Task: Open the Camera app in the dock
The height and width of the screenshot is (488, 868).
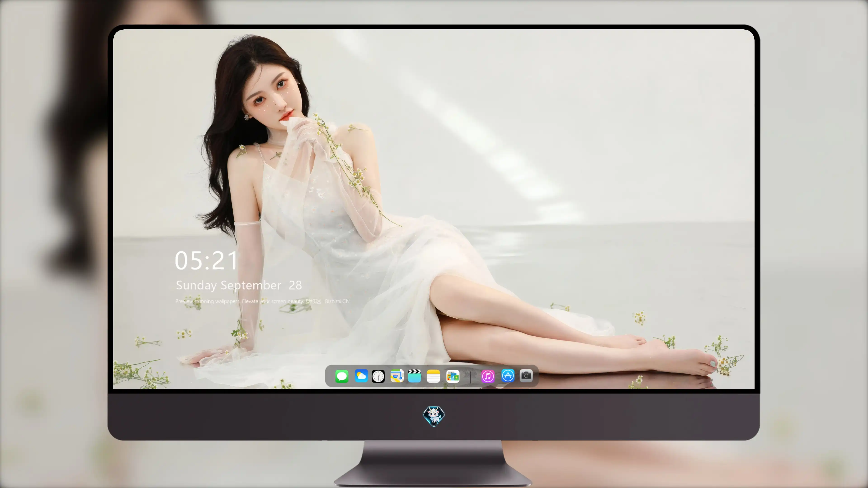Action: tap(526, 375)
